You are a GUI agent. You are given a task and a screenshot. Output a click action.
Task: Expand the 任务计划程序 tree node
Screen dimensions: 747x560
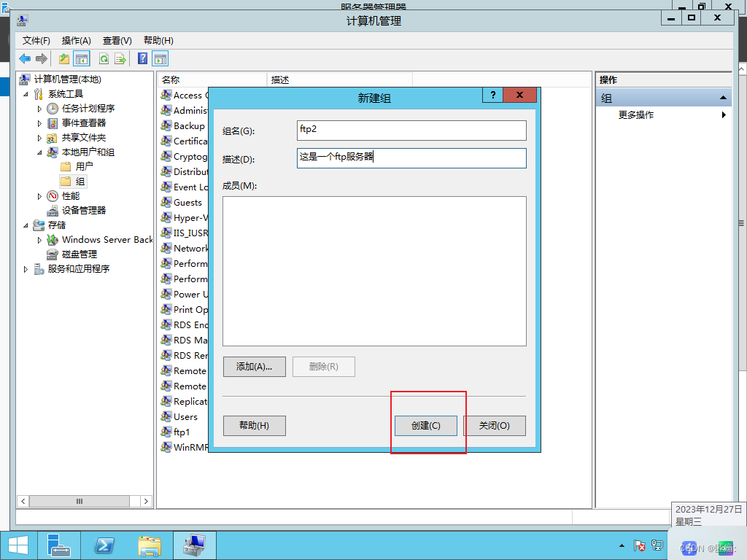point(39,109)
